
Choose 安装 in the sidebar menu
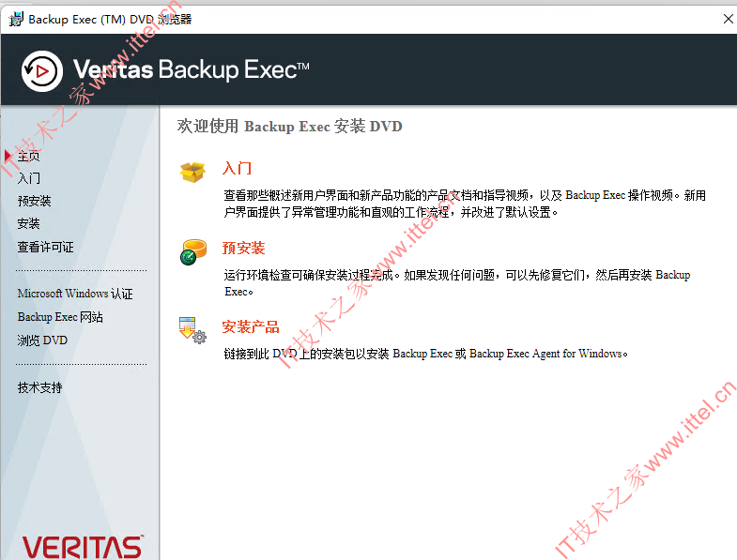pos(28,223)
